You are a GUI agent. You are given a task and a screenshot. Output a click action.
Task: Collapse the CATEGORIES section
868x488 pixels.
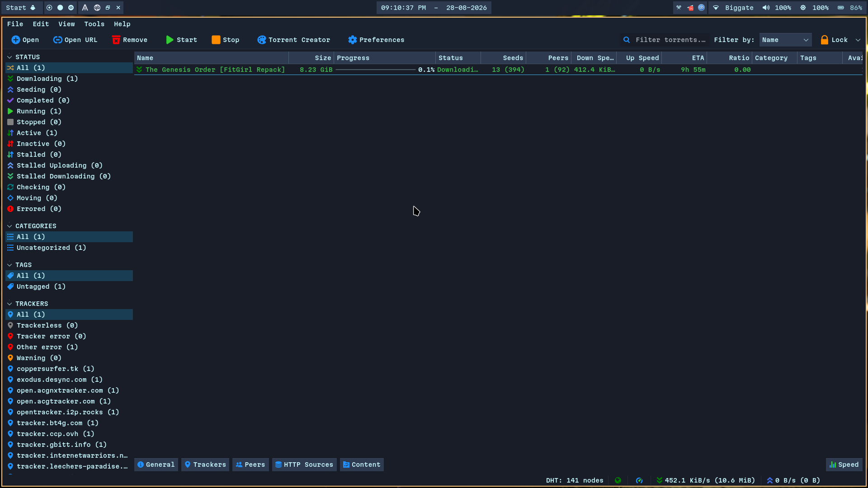(9, 226)
